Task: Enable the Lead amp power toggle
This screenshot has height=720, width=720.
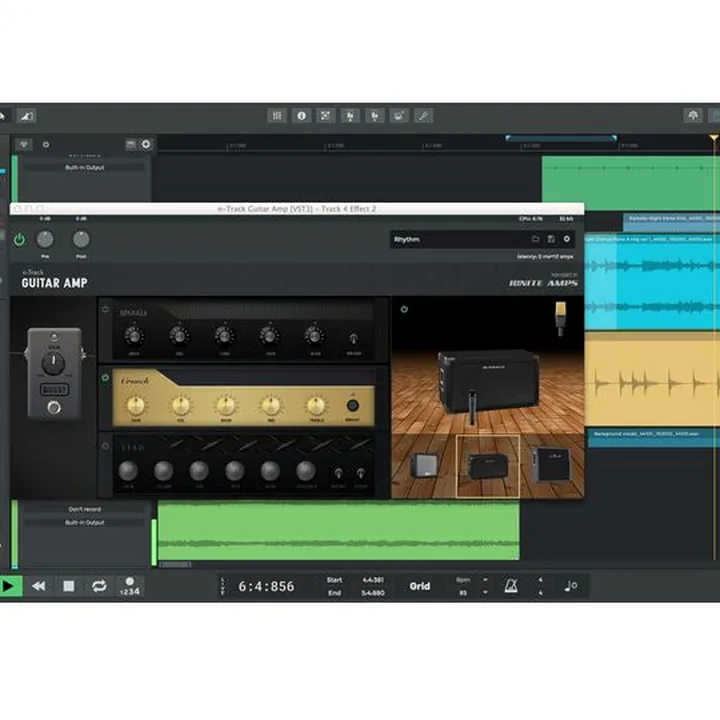Action: tap(105, 446)
